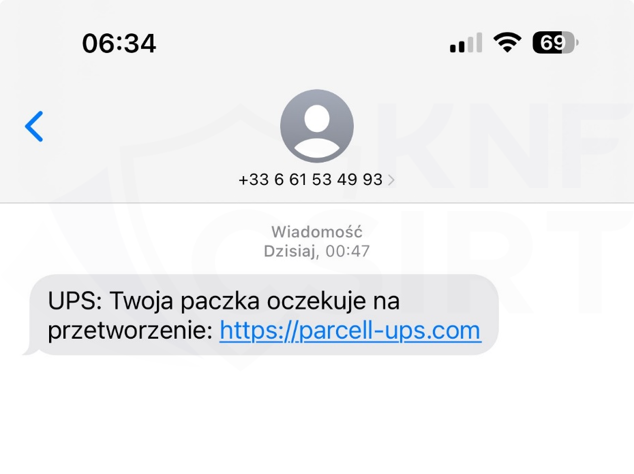Tap the Wi-Fi status icon
Viewport: 634px width, 474px height.
pyautogui.click(x=507, y=42)
